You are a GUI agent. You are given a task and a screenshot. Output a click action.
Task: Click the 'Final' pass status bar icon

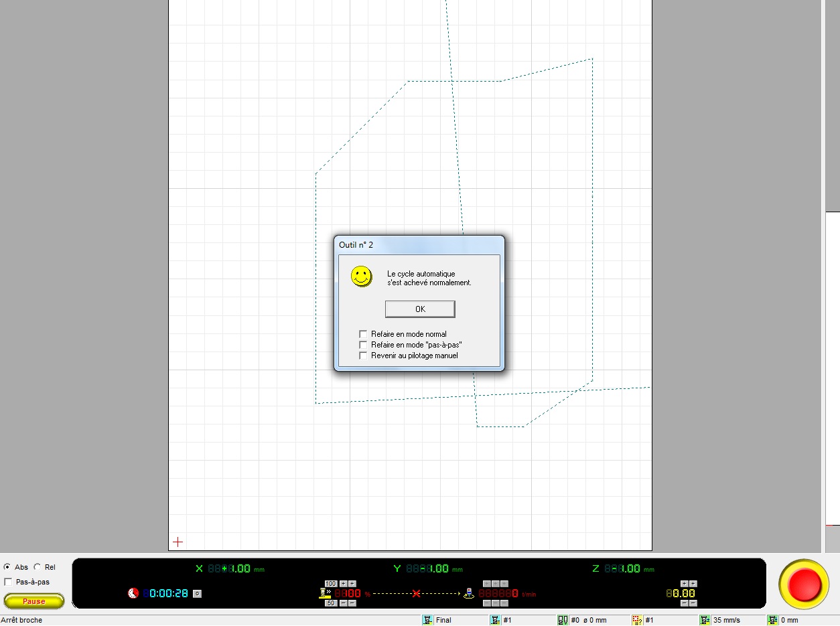[x=427, y=620]
